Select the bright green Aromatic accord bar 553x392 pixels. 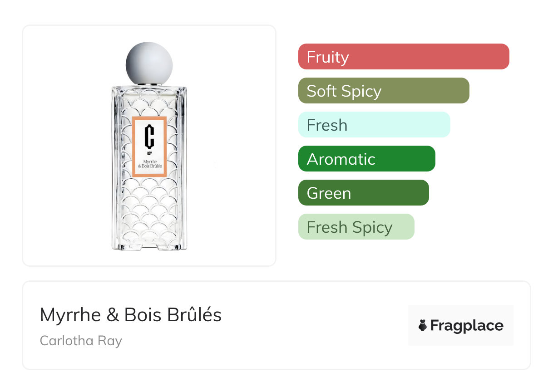(x=366, y=159)
